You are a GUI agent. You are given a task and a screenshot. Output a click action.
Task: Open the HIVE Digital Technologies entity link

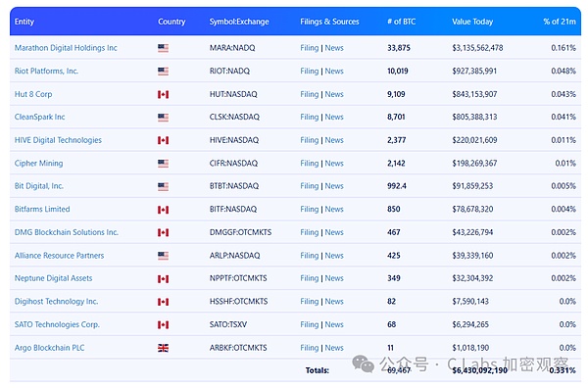pyautogui.click(x=58, y=140)
